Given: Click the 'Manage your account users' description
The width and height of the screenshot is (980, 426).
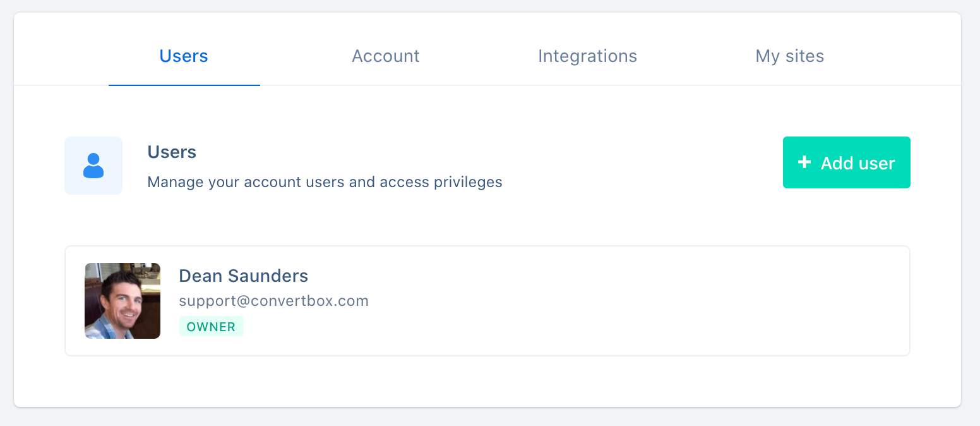Looking at the screenshot, I should pyautogui.click(x=325, y=183).
